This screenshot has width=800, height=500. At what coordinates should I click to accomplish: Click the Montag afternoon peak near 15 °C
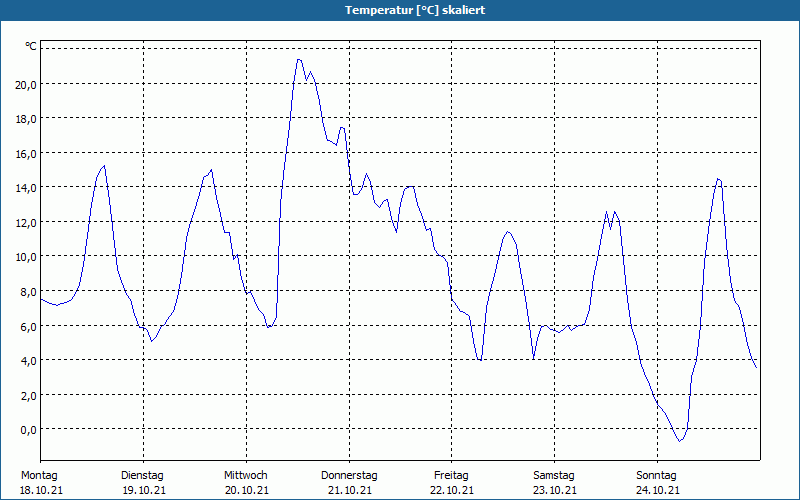pos(104,166)
